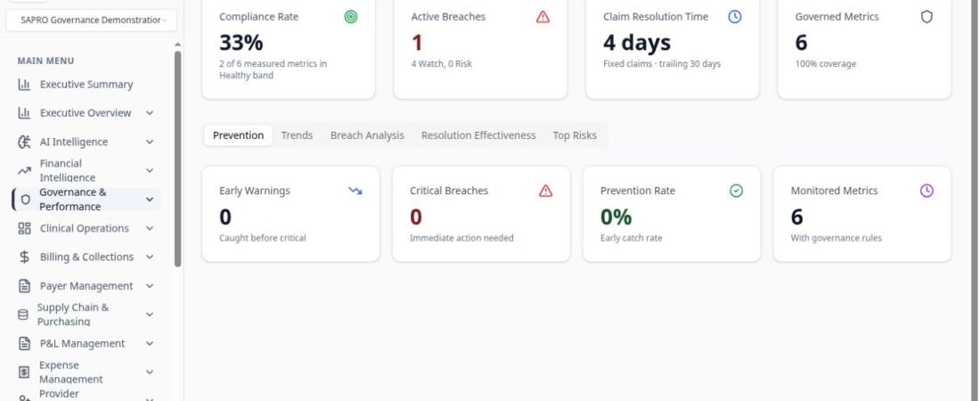Click the Expense Management receipt icon
Screen dimensions: 980x401
pos(24,372)
